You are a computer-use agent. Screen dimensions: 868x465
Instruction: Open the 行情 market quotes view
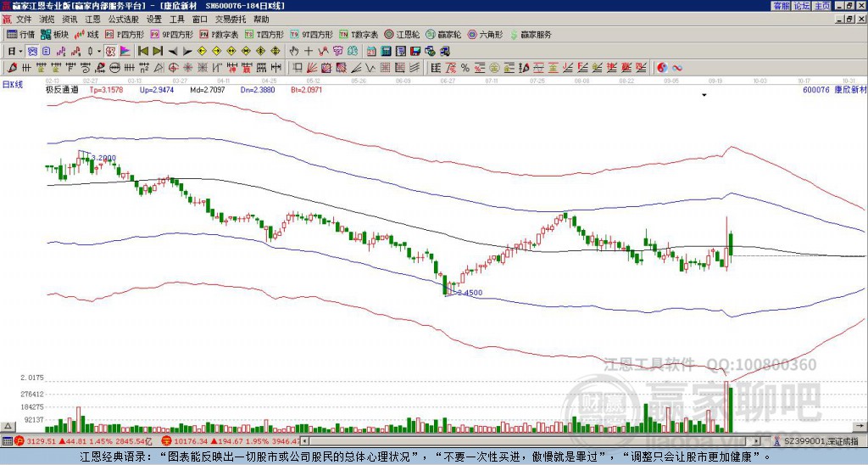pos(21,34)
